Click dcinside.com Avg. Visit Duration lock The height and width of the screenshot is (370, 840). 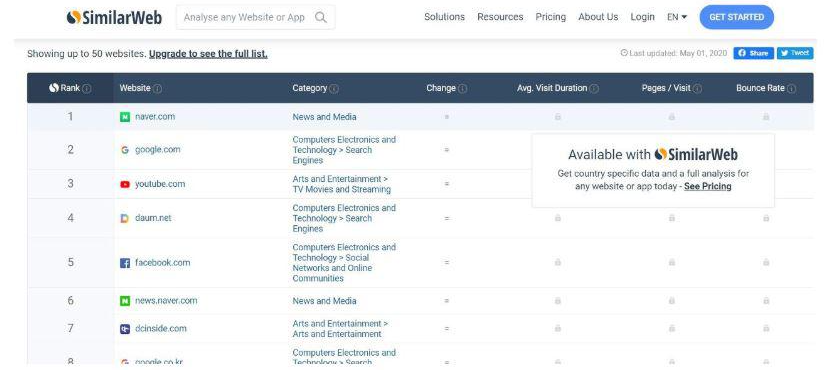pyautogui.click(x=558, y=328)
